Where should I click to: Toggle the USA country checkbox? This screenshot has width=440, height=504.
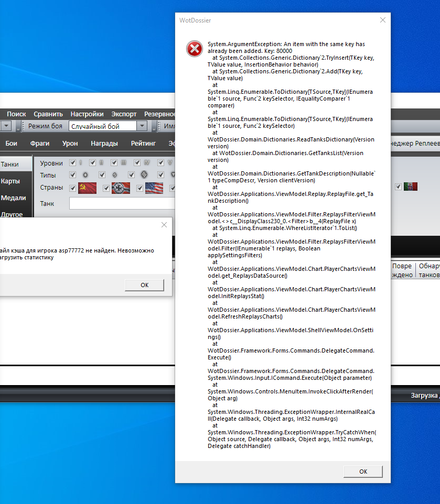click(139, 188)
